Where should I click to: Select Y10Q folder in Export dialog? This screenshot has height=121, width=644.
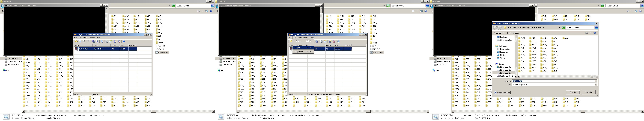(522, 38)
